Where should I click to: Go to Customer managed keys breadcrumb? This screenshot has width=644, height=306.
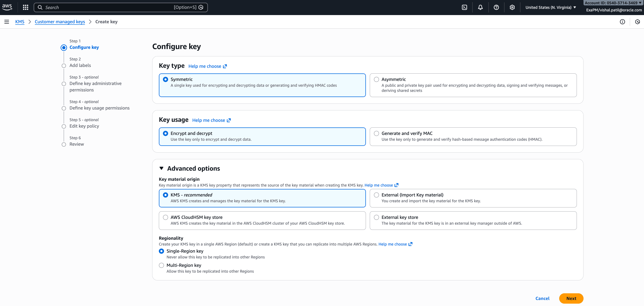click(x=60, y=22)
